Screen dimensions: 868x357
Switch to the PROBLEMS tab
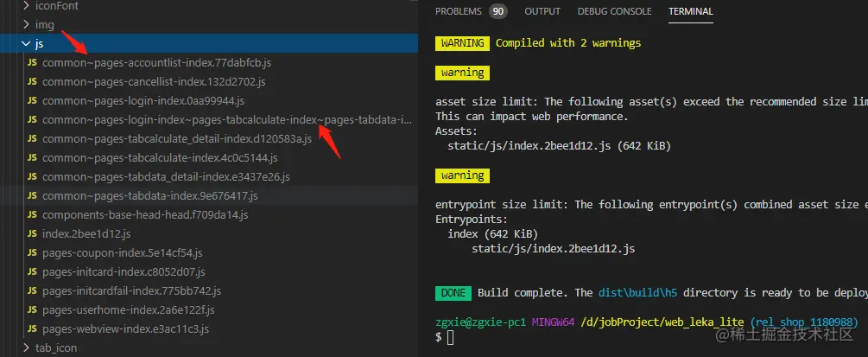coord(459,11)
